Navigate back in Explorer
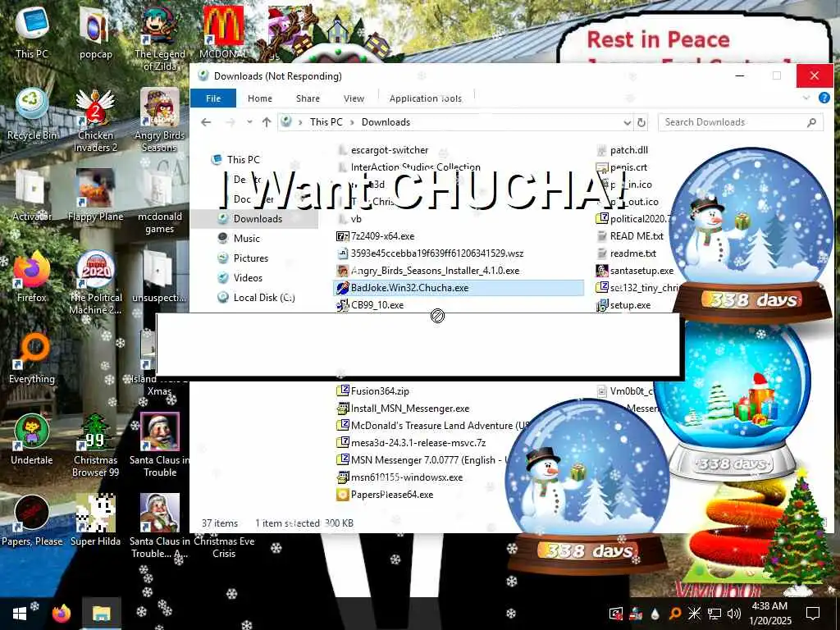The height and width of the screenshot is (630, 840). point(206,122)
